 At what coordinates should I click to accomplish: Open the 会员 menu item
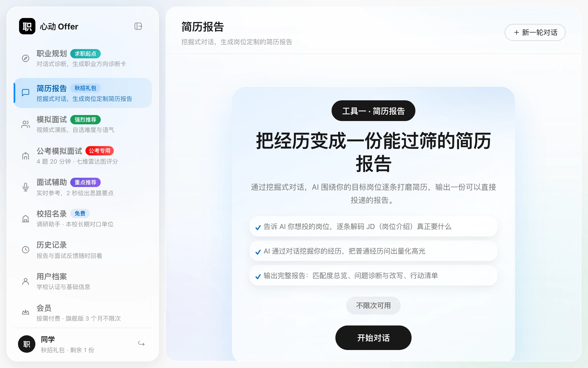pyautogui.click(x=83, y=313)
